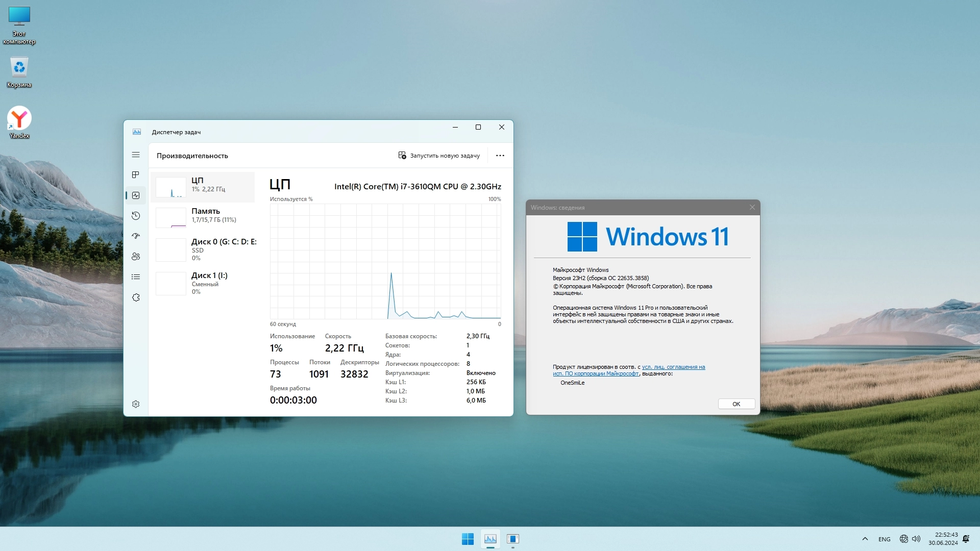The height and width of the screenshot is (551, 980).
Task: Click the CPU usage graph
Action: [x=385, y=261]
